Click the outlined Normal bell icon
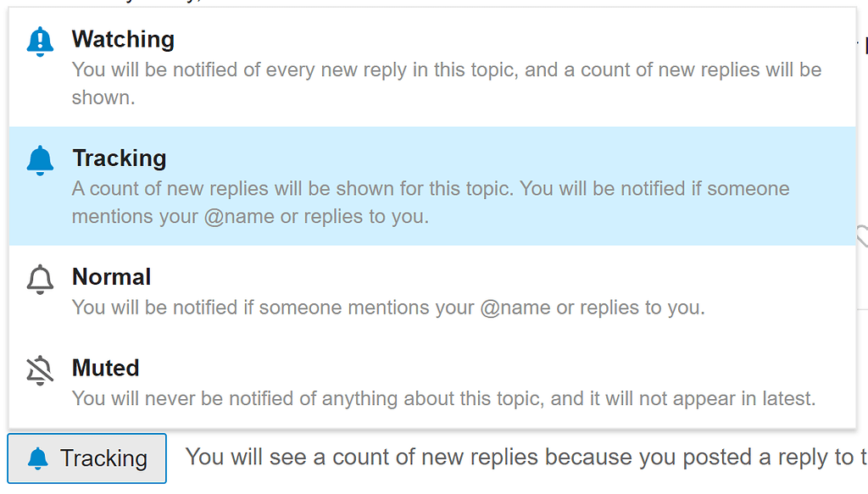Image resolution: width=868 pixels, height=494 pixels. click(x=40, y=279)
